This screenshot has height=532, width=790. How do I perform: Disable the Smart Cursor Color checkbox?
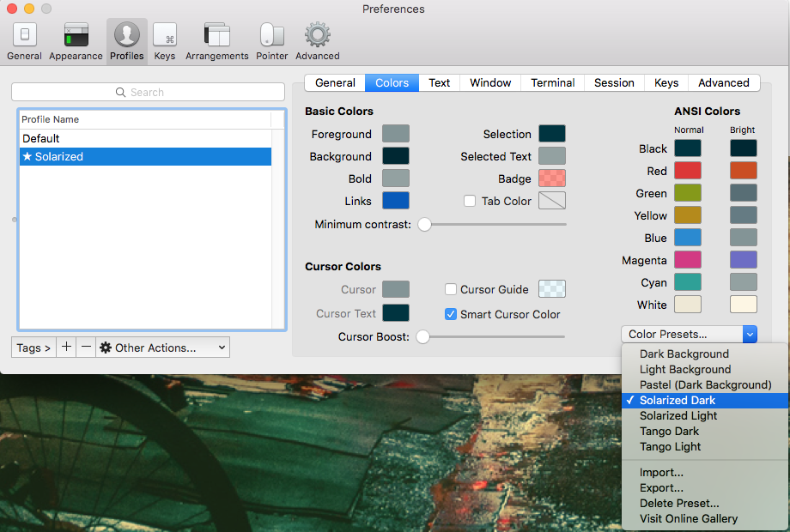pos(451,314)
